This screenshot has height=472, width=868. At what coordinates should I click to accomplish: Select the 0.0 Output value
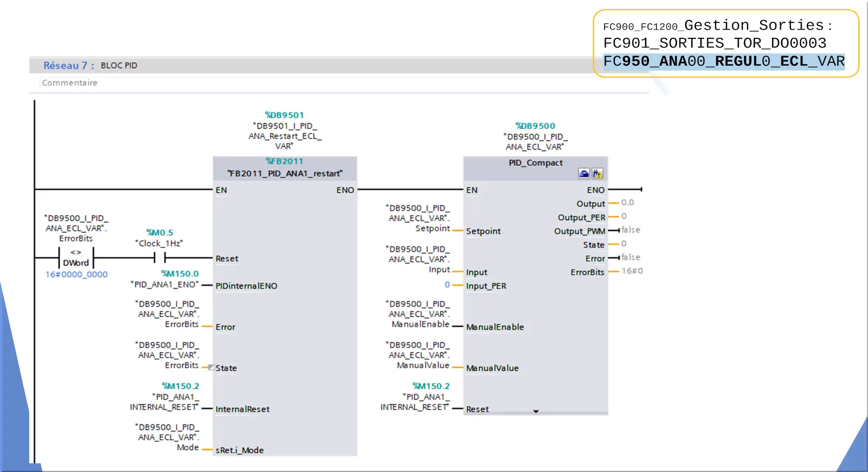coord(628,202)
